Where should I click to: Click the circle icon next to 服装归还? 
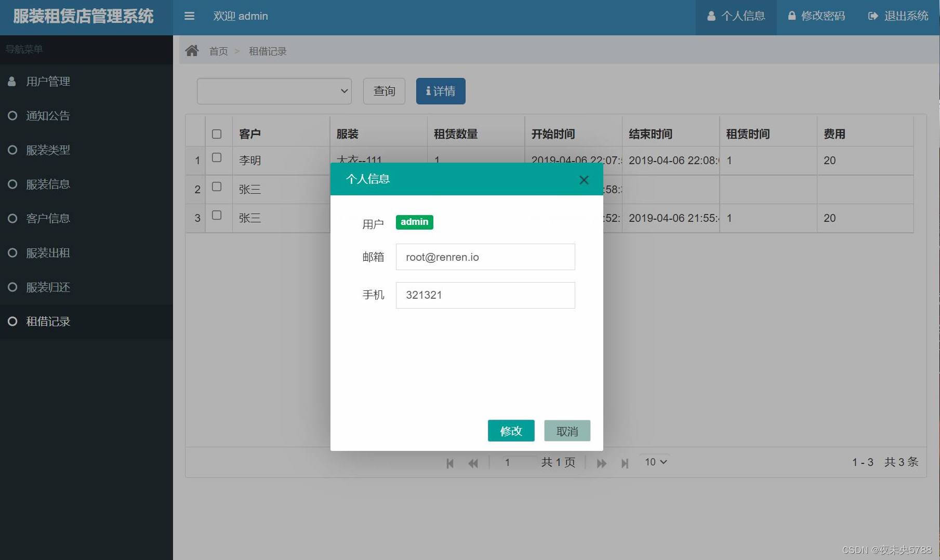[x=12, y=287]
